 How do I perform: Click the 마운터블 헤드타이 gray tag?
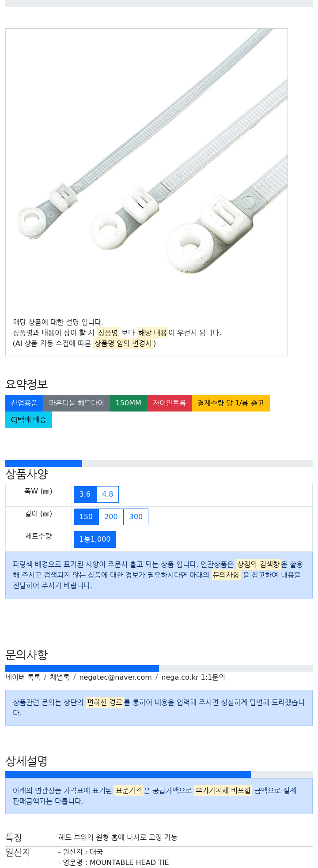coord(76,403)
